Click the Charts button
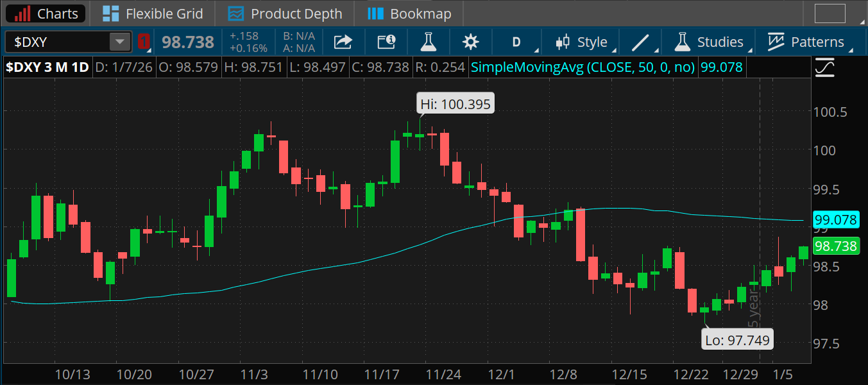Screen dimensions: 868x385 coord(45,13)
